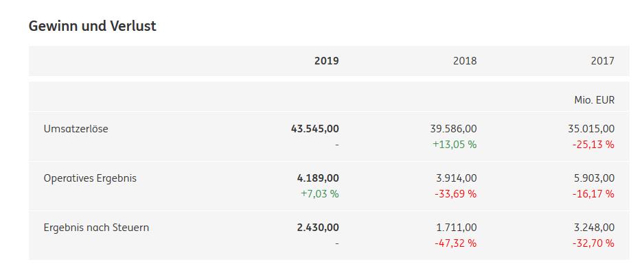Select the 43.545,00 revenue value
644x266 pixels.
point(315,129)
